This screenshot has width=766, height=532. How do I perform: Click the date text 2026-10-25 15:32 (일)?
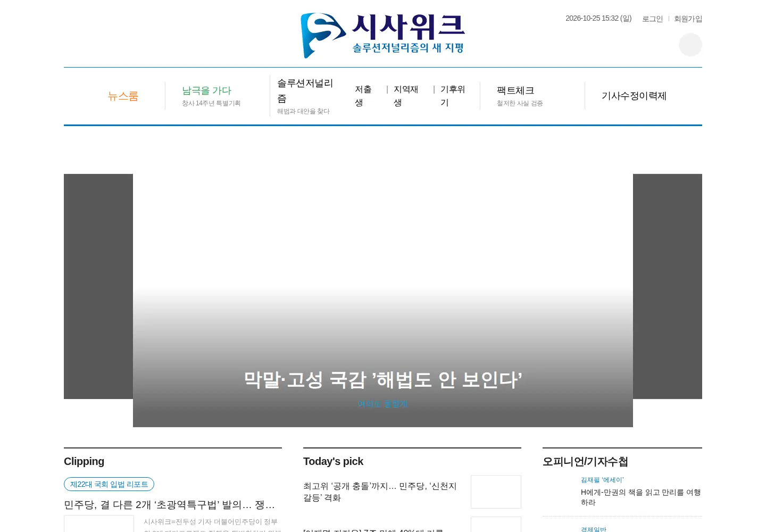click(598, 18)
